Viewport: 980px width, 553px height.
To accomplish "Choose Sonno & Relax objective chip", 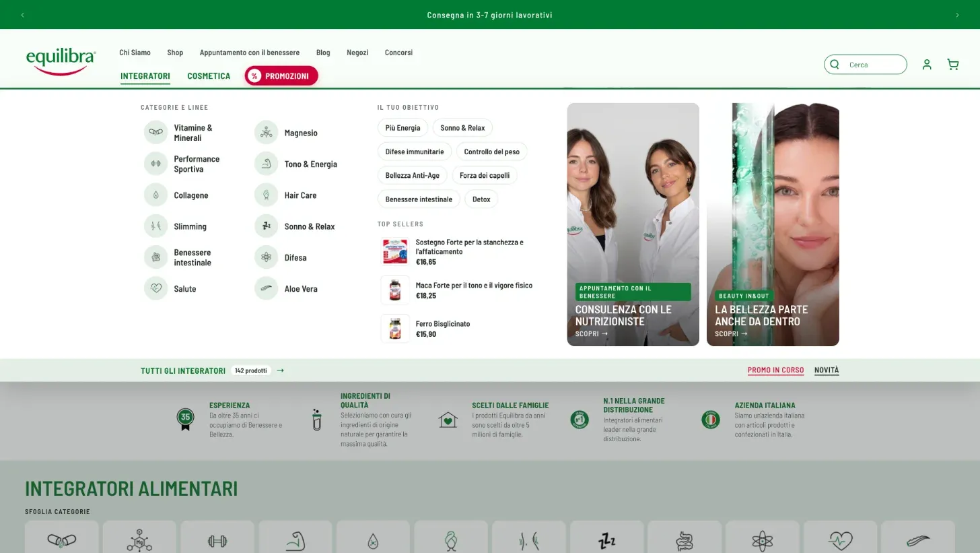I will click(x=462, y=128).
